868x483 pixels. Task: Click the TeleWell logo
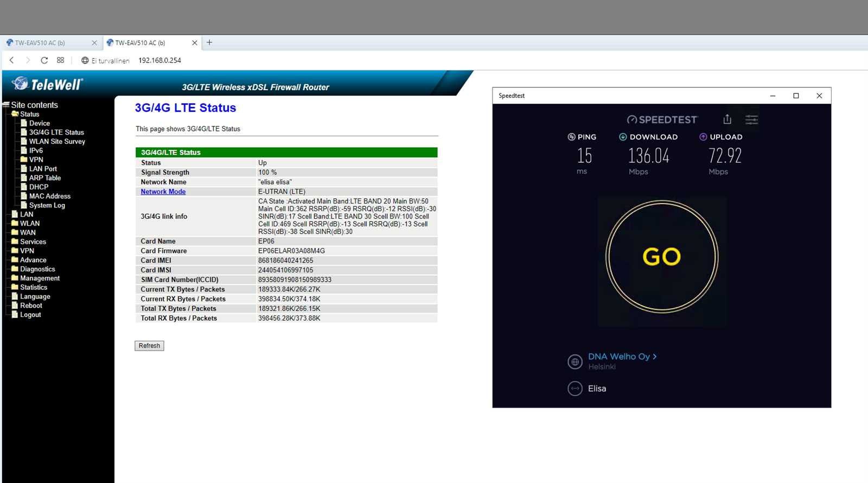[48, 84]
